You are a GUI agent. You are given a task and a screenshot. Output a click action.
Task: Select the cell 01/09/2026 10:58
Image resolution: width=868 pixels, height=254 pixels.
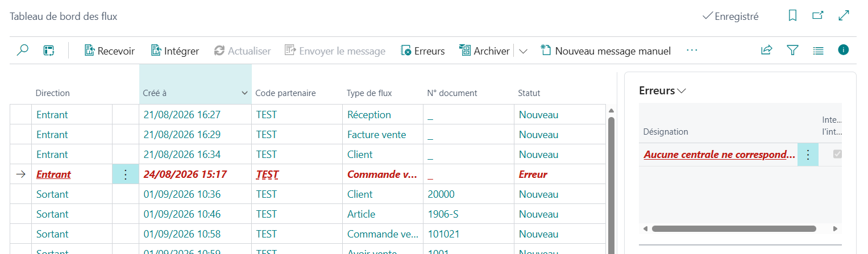[x=195, y=234]
